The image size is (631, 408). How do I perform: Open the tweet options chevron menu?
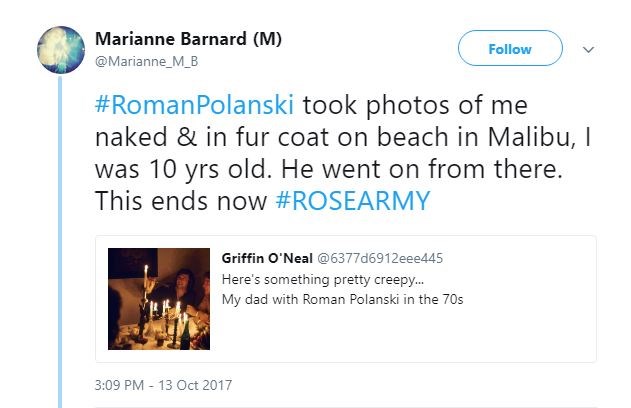tap(588, 50)
